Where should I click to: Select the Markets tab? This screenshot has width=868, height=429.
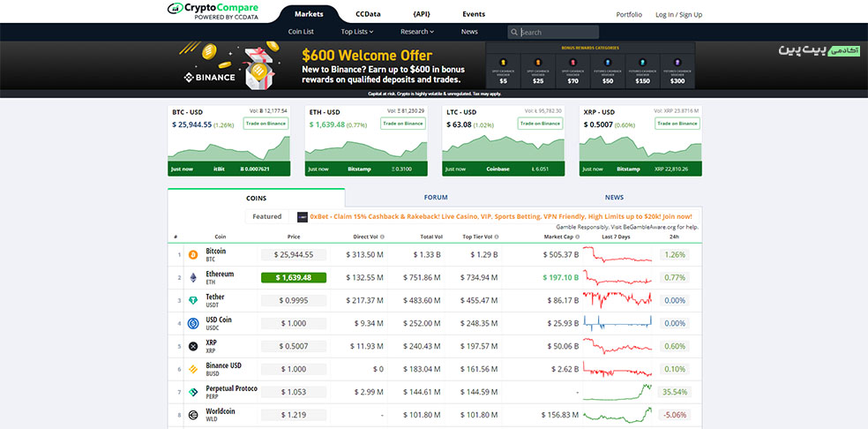(309, 14)
